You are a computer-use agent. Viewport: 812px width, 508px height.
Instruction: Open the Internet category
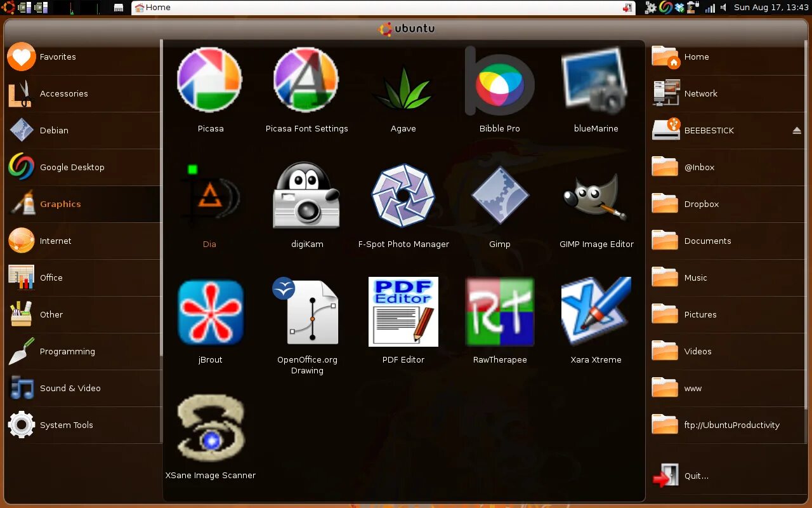coord(83,241)
